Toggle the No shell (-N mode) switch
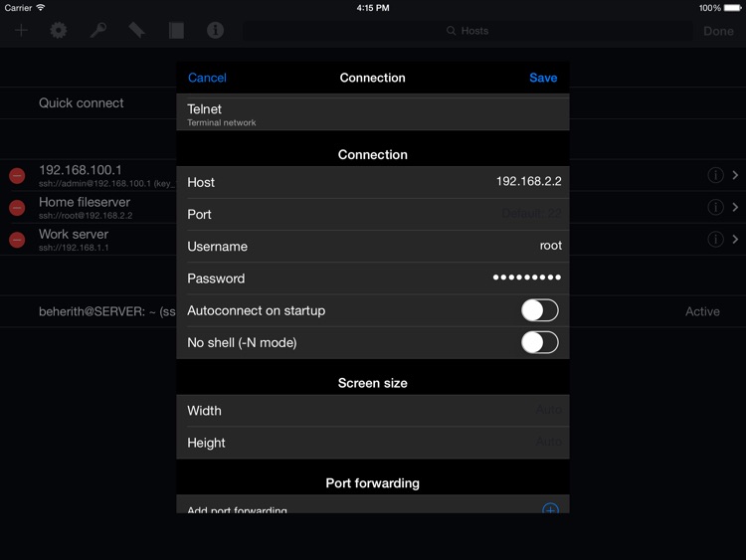The image size is (746, 560). pos(539,342)
